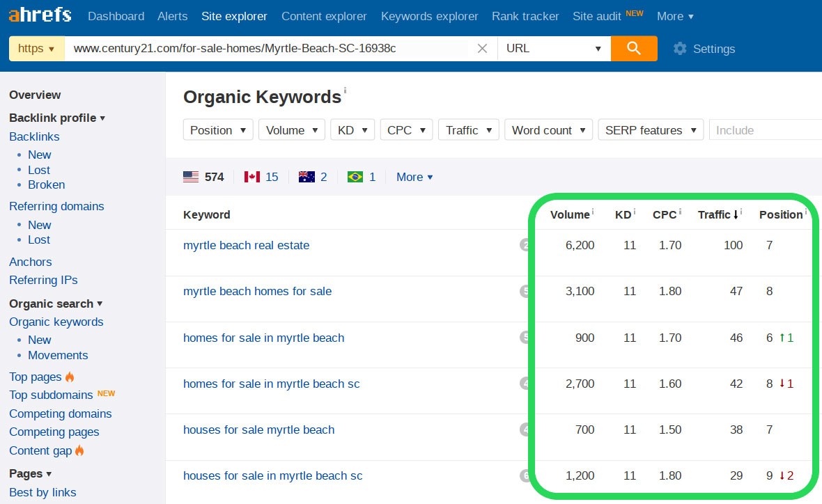Open Keywords explorer in top menu
The height and width of the screenshot is (504, 822).
(429, 16)
